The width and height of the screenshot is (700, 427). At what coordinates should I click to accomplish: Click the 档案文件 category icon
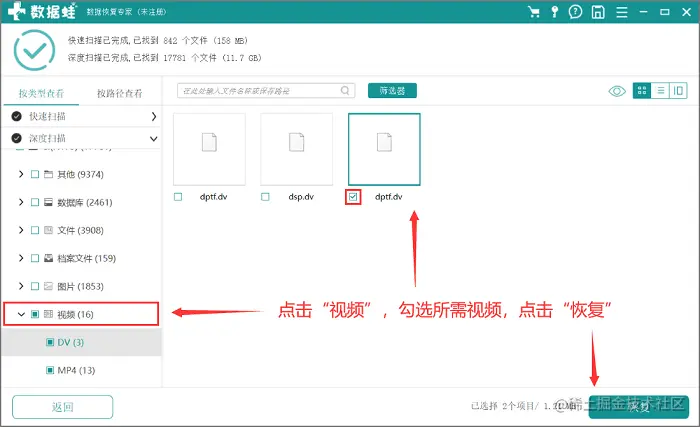click(x=49, y=258)
